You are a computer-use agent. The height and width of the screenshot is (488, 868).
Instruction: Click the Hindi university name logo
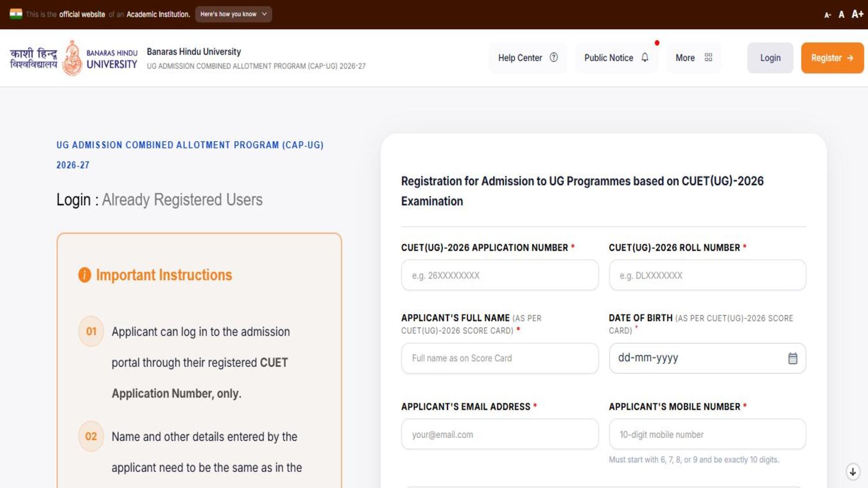point(34,58)
